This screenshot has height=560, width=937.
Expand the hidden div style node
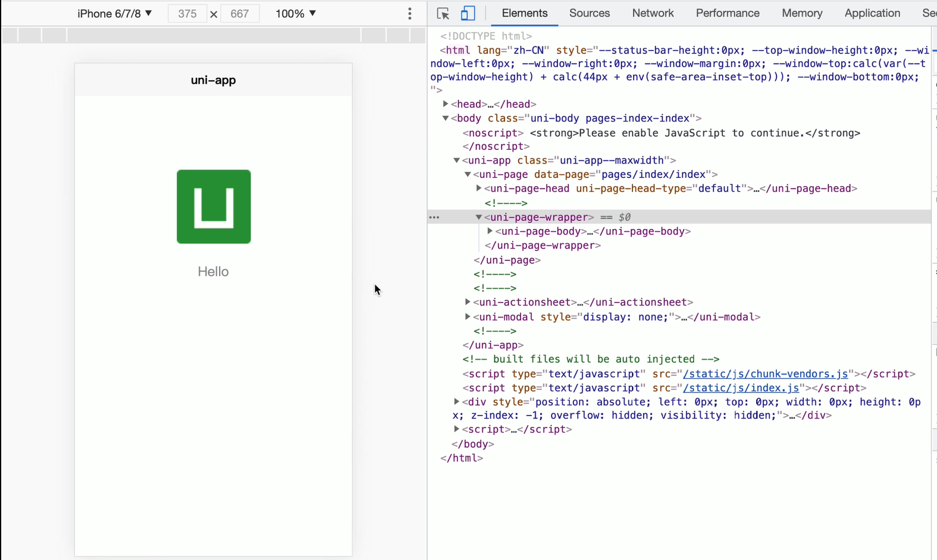click(457, 402)
